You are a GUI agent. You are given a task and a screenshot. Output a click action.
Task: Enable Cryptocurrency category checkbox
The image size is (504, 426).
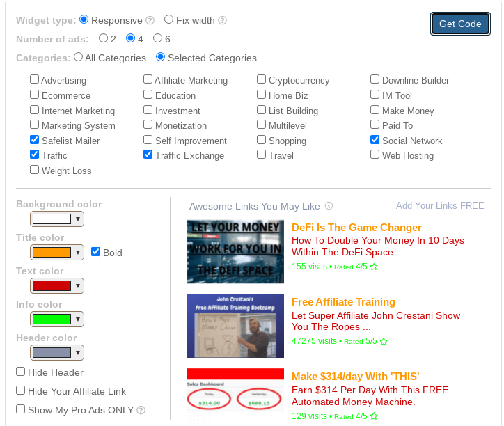tap(261, 79)
